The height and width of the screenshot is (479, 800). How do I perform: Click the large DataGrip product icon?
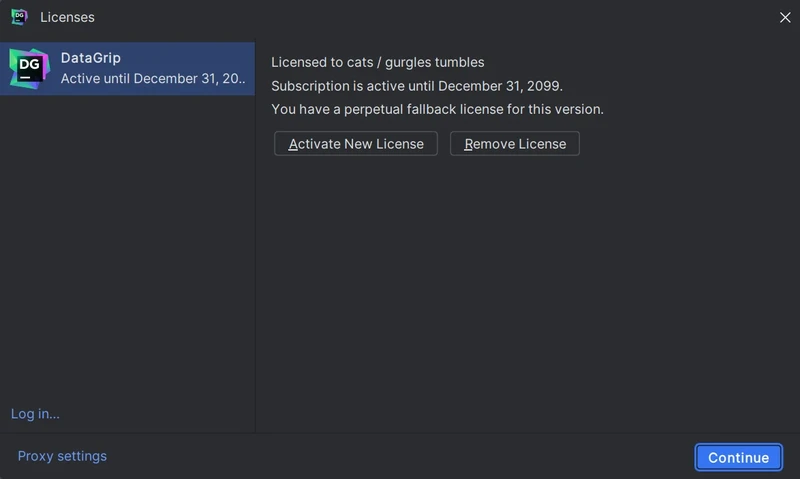29,68
